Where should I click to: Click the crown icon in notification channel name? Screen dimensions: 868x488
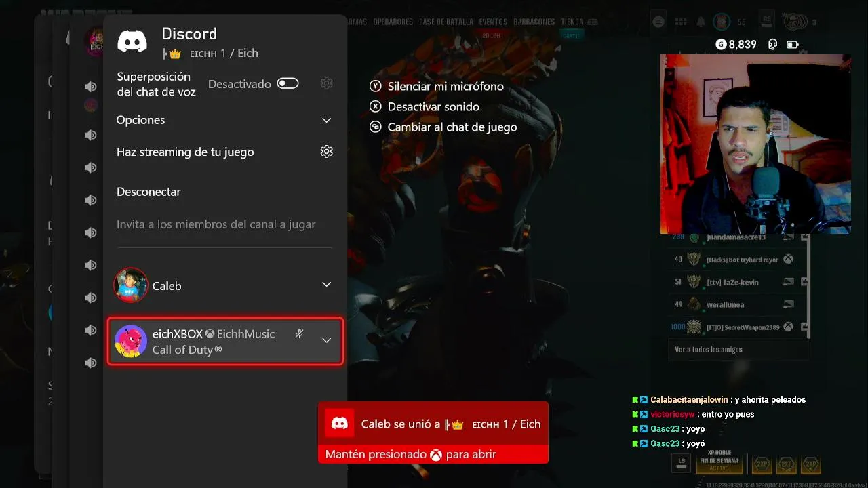click(x=457, y=425)
